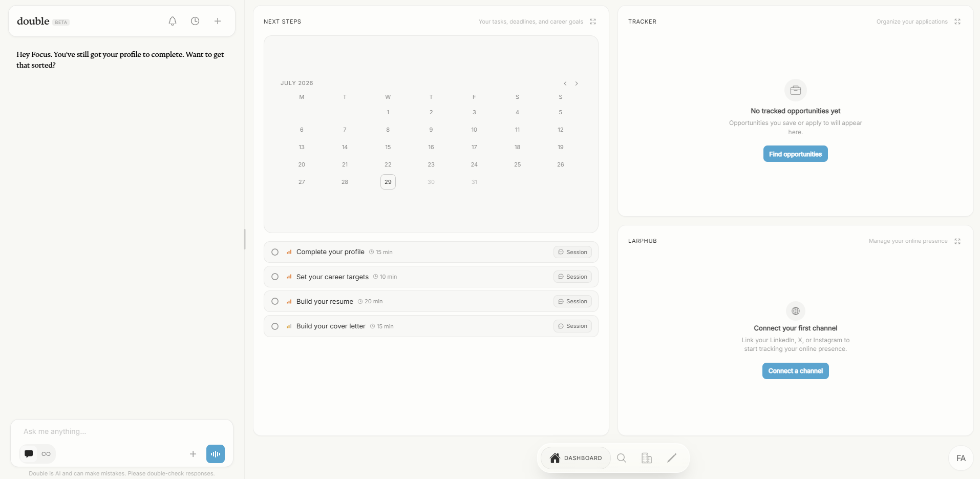980x479 pixels.
Task: Expand the Next Steps panel
Action: point(593,22)
